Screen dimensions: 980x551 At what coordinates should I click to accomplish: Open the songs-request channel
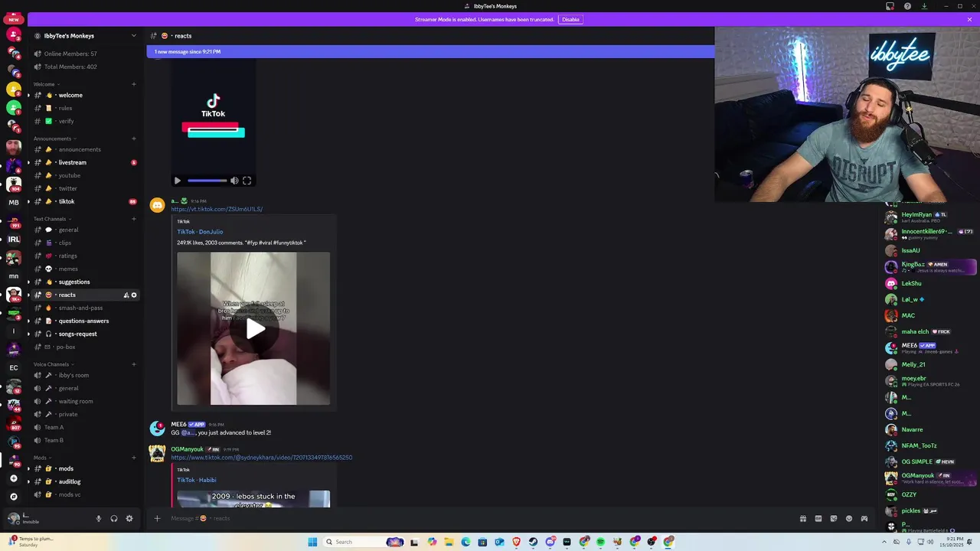[84, 334]
